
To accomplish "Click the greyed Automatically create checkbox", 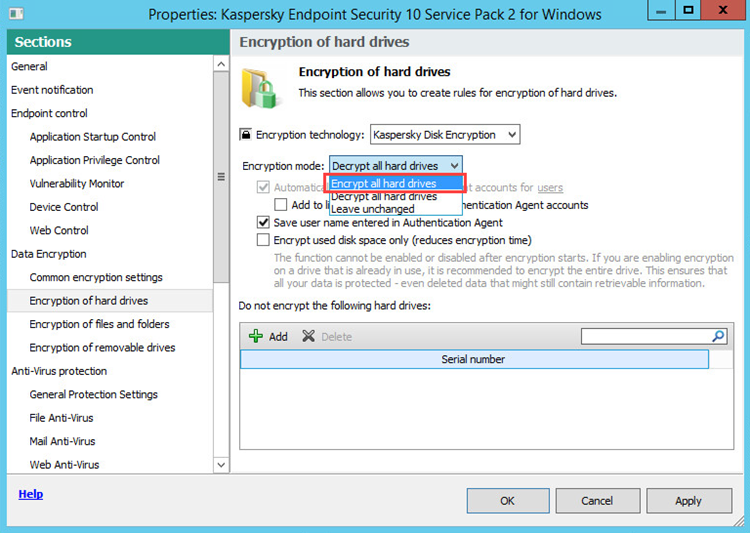I will click(x=263, y=187).
